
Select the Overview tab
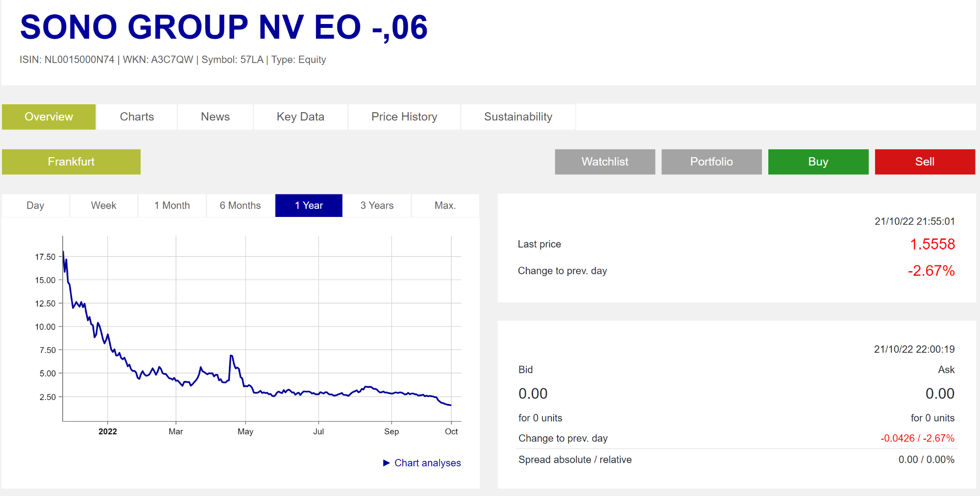(49, 117)
